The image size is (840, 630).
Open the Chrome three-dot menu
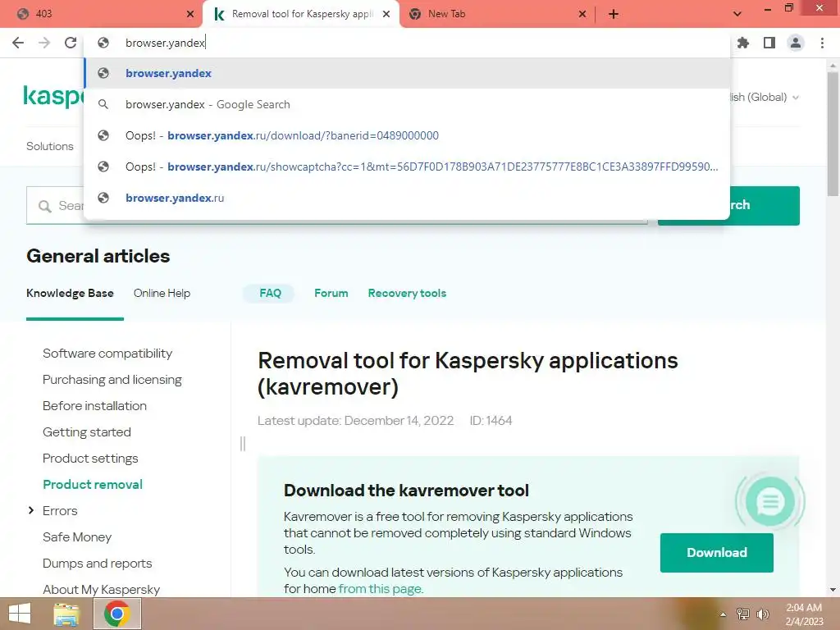pyautogui.click(x=822, y=43)
